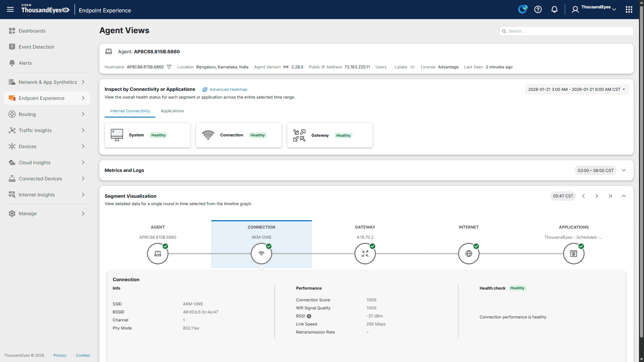Open the notifications bell
Screen dimensions: 644x362
pos(554,9)
